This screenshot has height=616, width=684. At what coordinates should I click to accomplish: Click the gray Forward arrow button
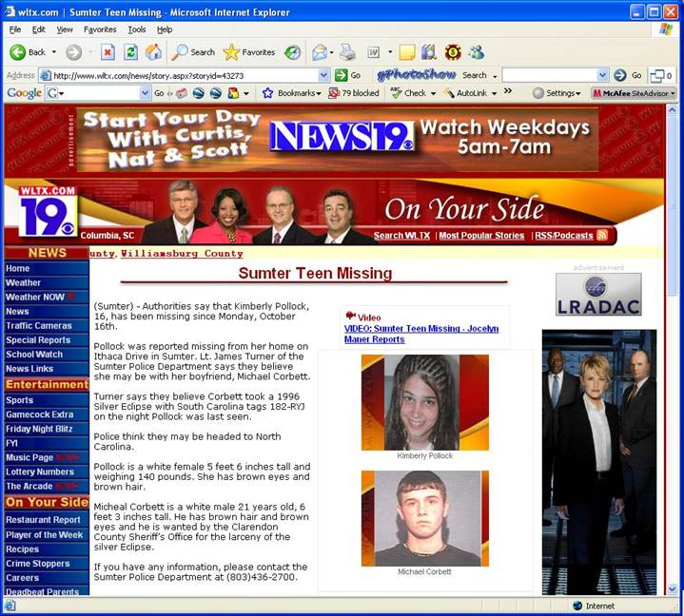(x=73, y=52)
